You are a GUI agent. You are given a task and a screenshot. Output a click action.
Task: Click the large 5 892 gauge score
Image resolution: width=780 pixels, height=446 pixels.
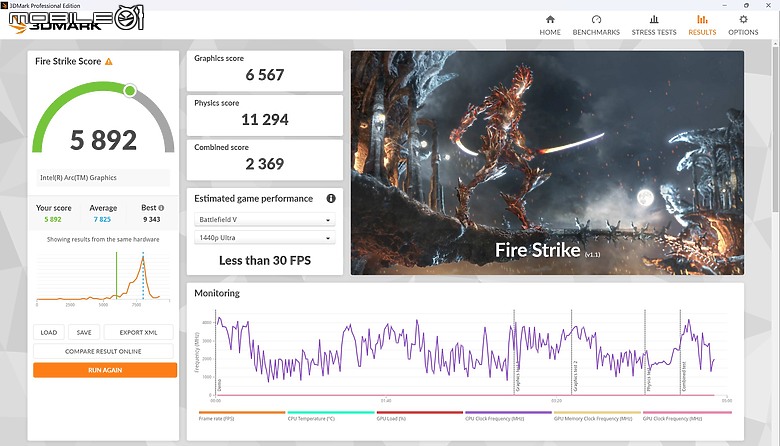click(103, 140)
